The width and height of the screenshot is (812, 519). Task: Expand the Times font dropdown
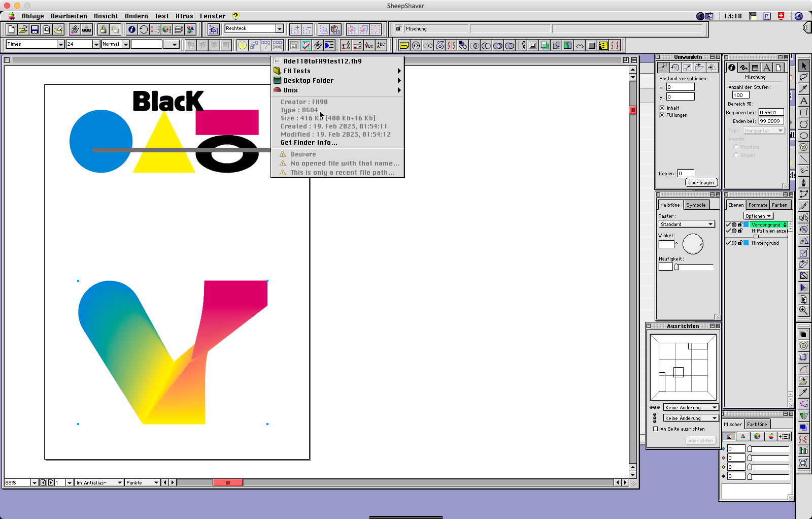[60, 44]
